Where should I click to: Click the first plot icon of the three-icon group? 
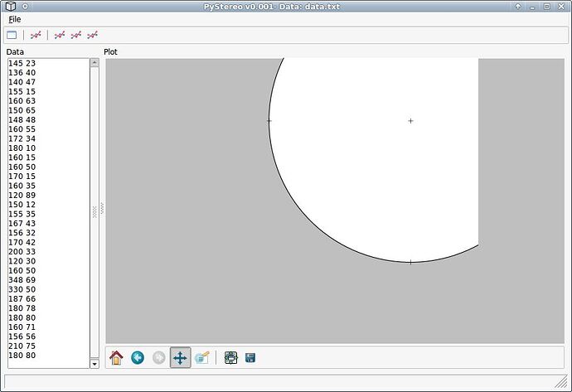(x=60, y=35)
